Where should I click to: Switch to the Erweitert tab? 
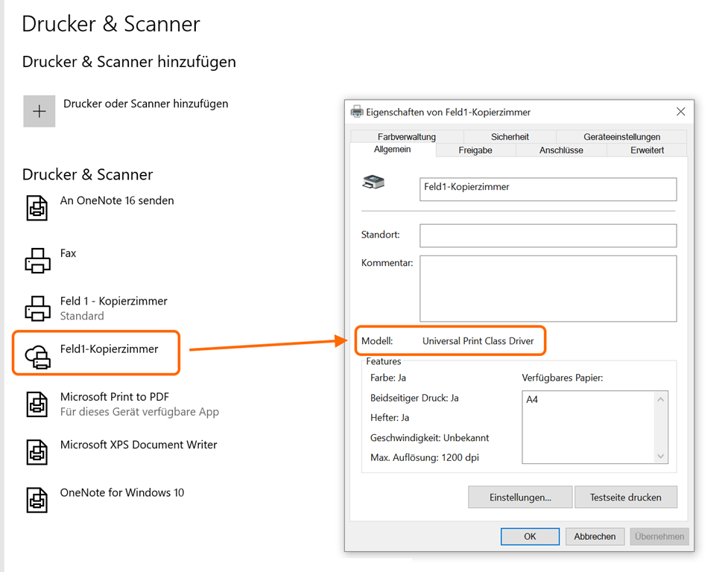tap(647, 150)
